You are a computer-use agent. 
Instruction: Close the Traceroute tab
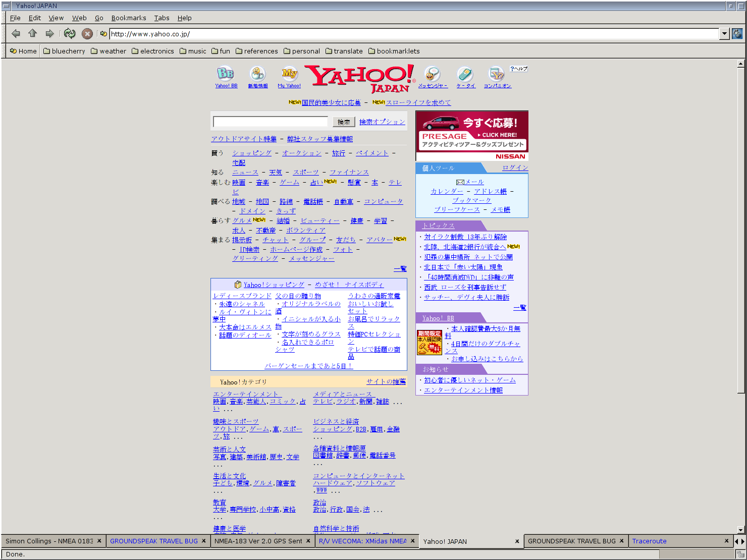coord(726,541)
